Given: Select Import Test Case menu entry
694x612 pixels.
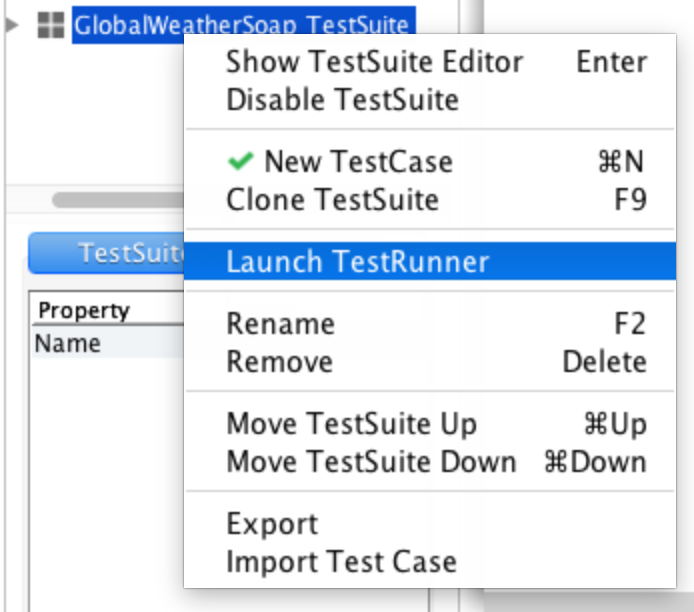Looking at the screenshot, I should (430, 562).
